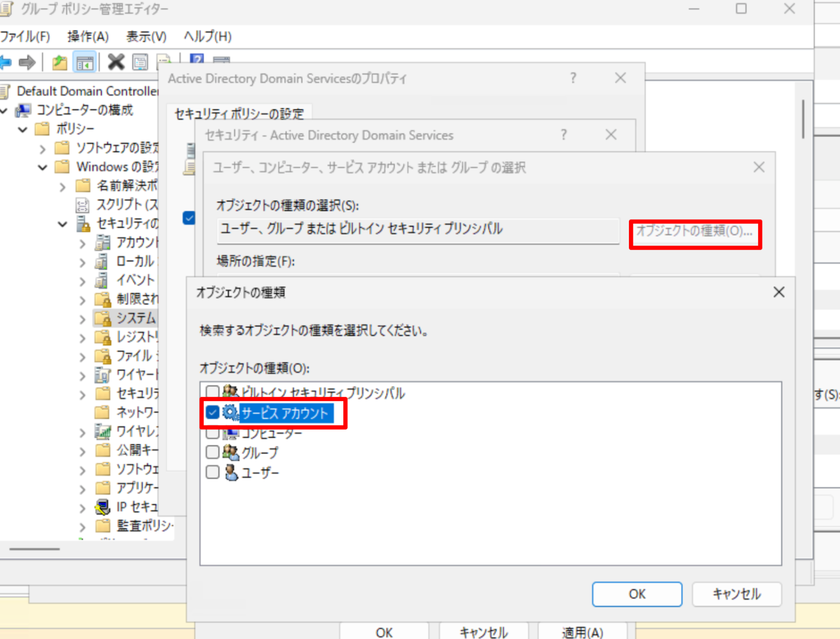Click the アカウント policy tree icon
Screen dimensions: 840x639
pyautogui.click(x=103, y=242)
